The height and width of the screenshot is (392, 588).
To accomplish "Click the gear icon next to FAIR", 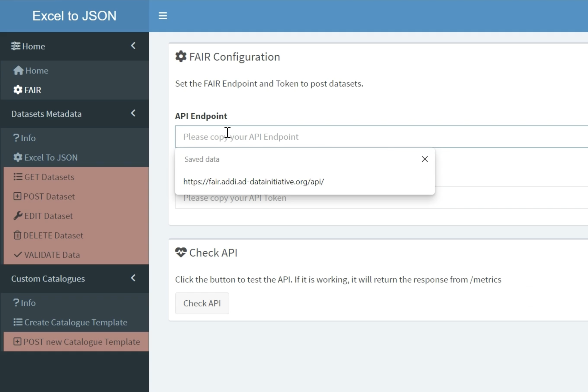I will pos(18,90).
